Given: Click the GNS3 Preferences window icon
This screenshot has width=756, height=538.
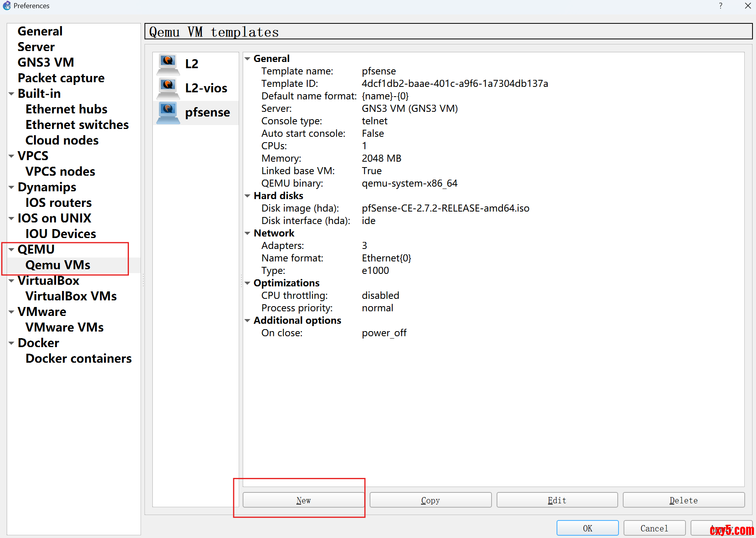Looking at the screenshot, I should pos(7,6).
